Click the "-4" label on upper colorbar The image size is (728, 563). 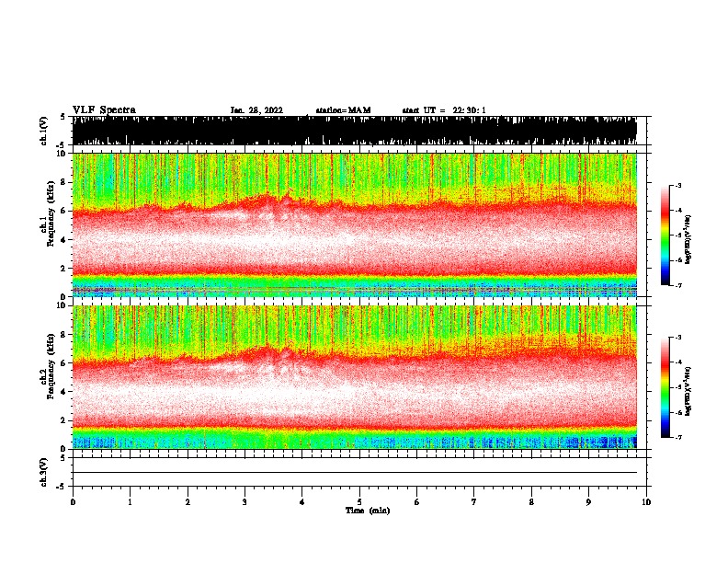coord(677,211)
